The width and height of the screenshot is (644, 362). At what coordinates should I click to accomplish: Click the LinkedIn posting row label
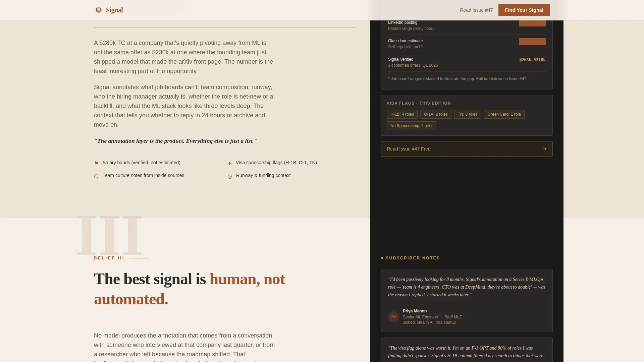(402, 22)
